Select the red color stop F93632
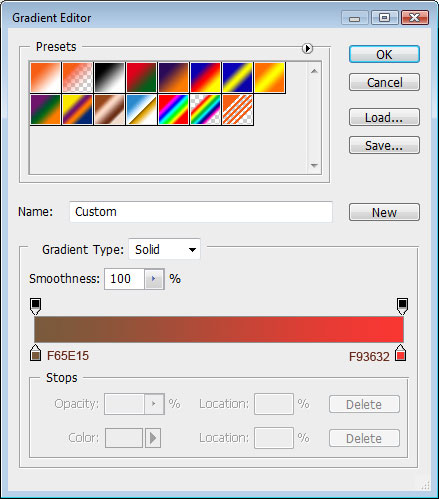 pyautogui.click(x=401, y=353)
